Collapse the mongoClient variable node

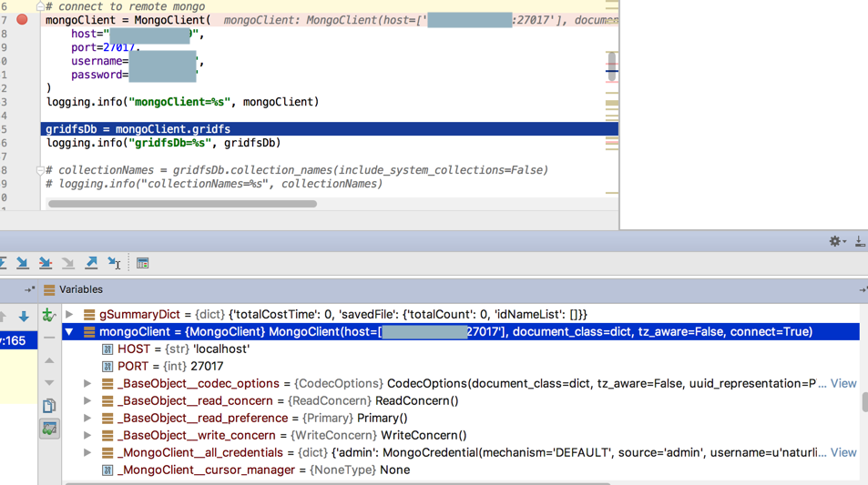click(x=69, y=332)
